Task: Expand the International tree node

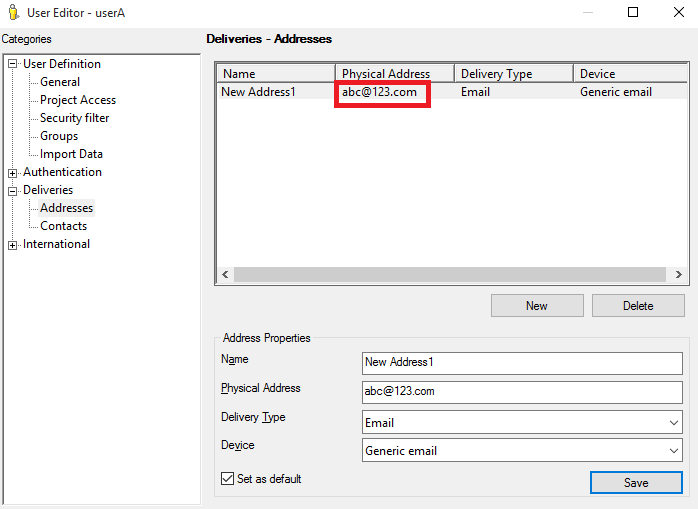Action: 13,244
